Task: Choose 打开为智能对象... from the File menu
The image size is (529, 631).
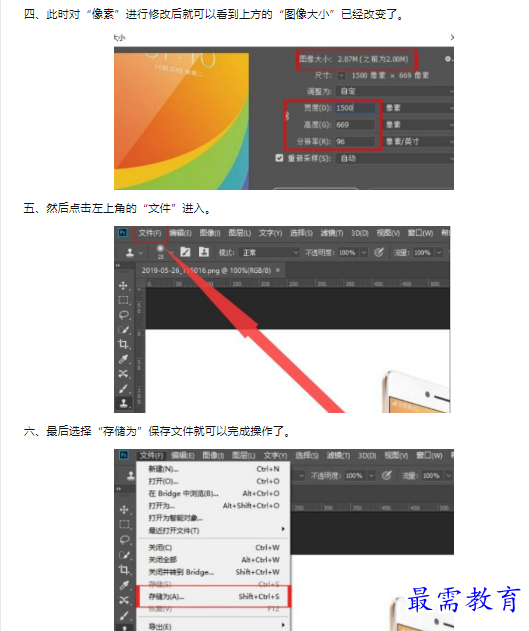Action: [214, 518]
